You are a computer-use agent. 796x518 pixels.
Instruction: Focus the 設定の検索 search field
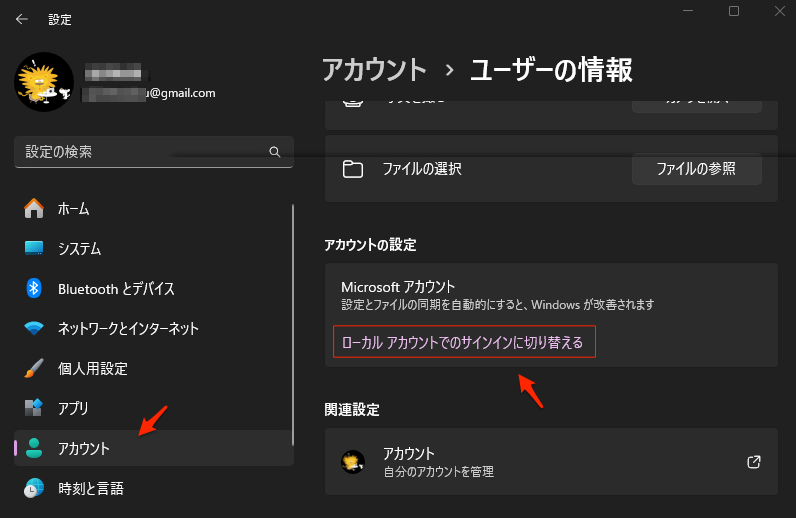tap(154, 152)
